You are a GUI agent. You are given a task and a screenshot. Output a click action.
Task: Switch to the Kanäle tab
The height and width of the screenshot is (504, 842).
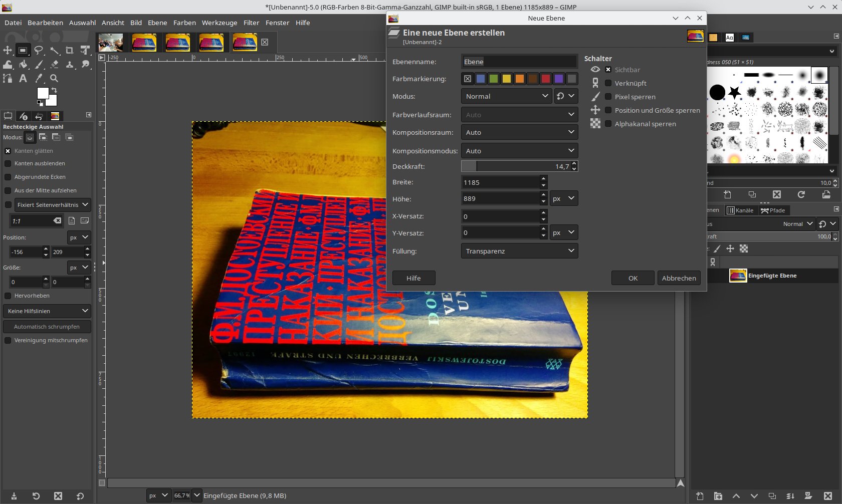740,210
